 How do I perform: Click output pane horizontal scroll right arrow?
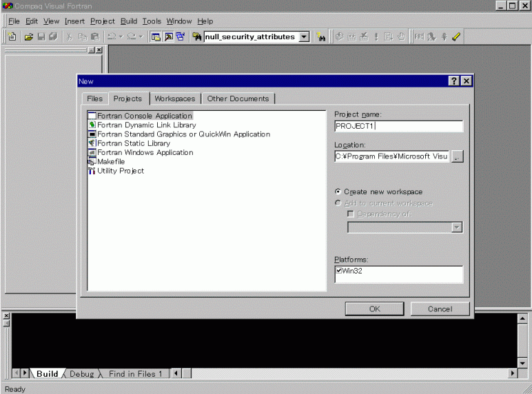513,373
